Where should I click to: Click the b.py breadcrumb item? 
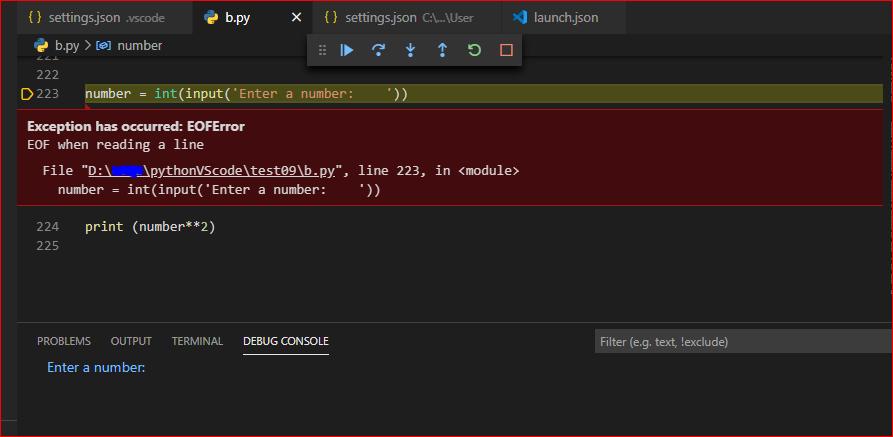67,46
